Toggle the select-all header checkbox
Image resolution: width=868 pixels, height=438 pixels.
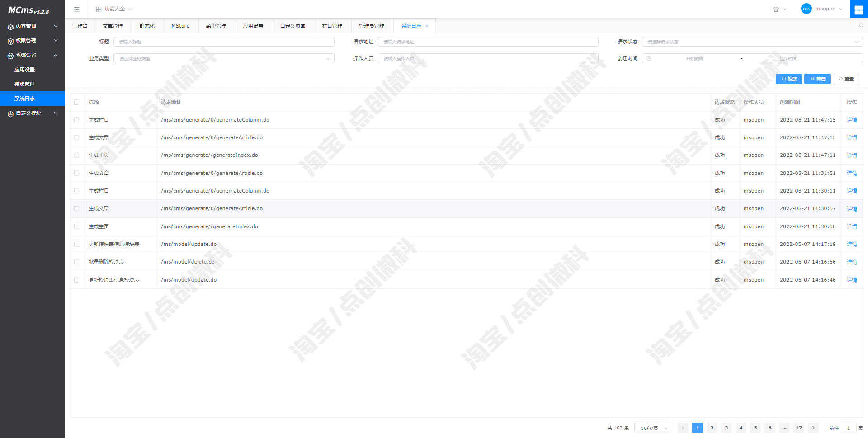(x=76, y=102)
